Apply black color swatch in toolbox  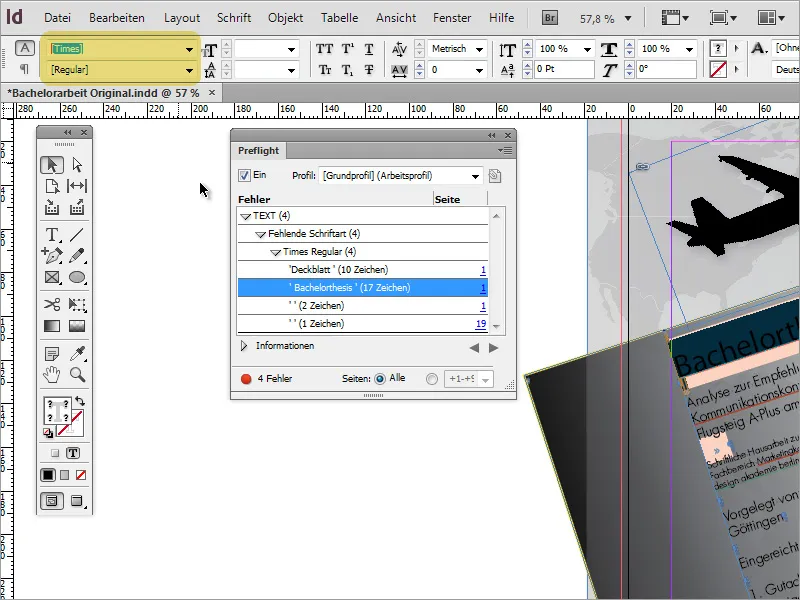[48, 475]
